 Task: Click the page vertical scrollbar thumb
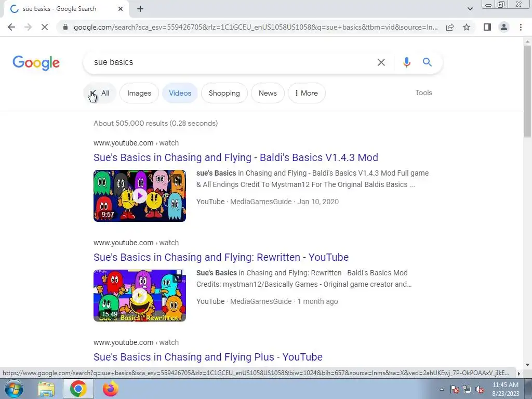click(527, 91)
